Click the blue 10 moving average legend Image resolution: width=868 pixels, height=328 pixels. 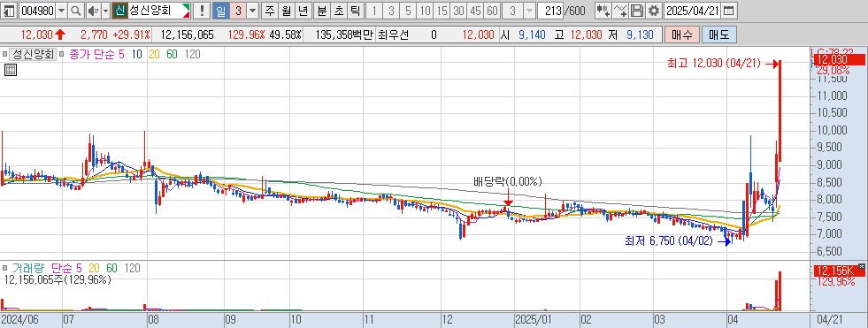click(x=137, y=54)
